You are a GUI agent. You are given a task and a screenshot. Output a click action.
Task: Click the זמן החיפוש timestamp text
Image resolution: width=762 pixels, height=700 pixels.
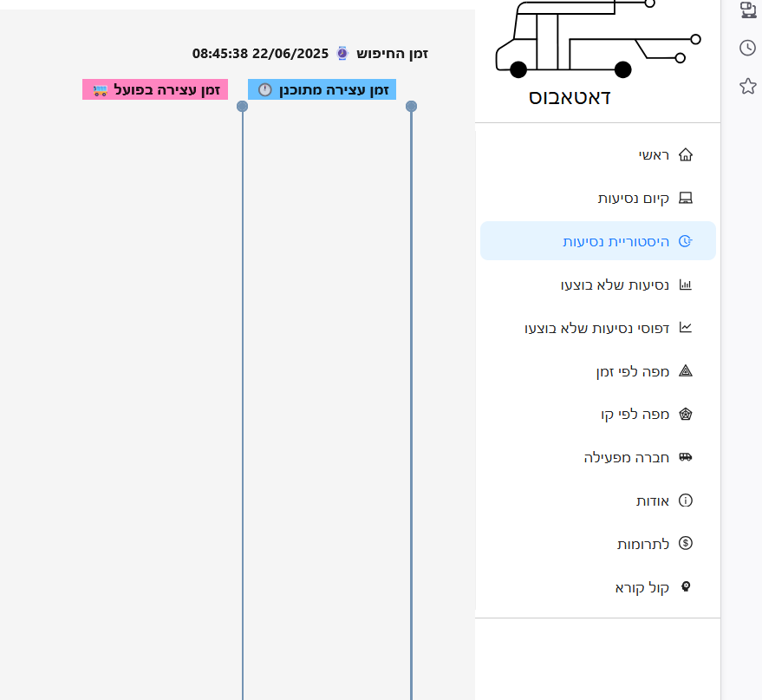pos(310,54)
